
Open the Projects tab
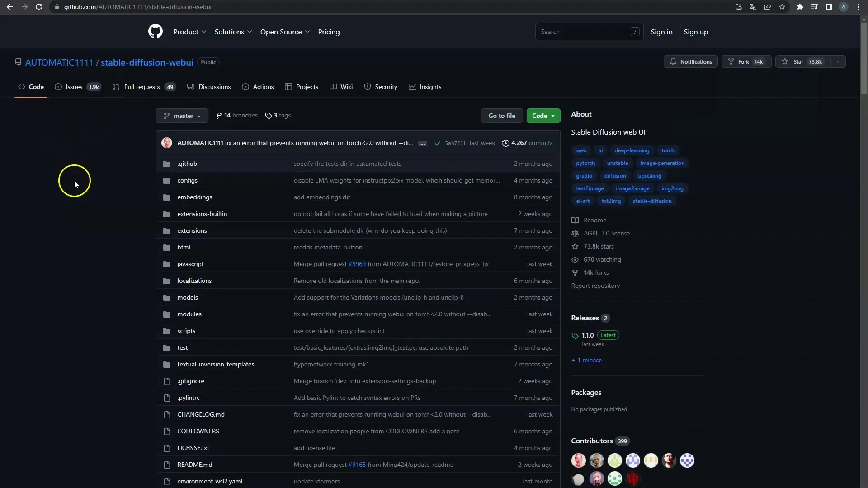[x=302, y=87]
